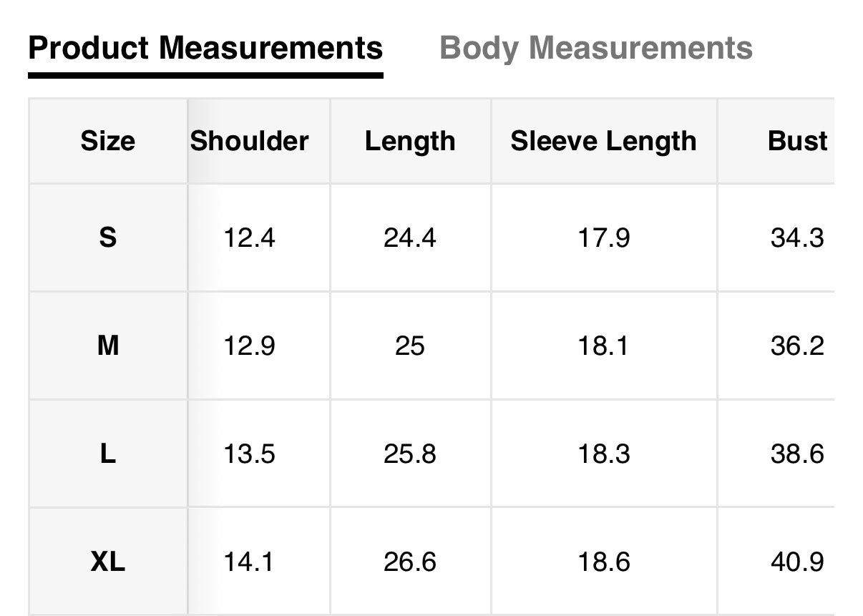Pick the XL size row label

(x=107, y=562)
